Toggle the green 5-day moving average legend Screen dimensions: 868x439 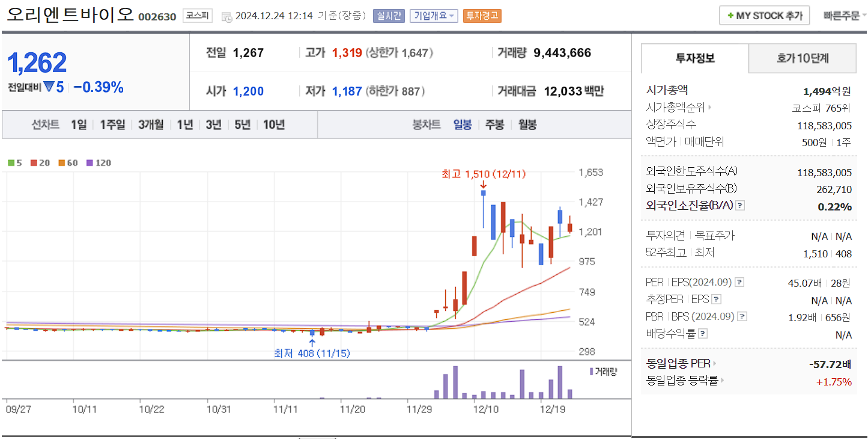pos(11,162)
